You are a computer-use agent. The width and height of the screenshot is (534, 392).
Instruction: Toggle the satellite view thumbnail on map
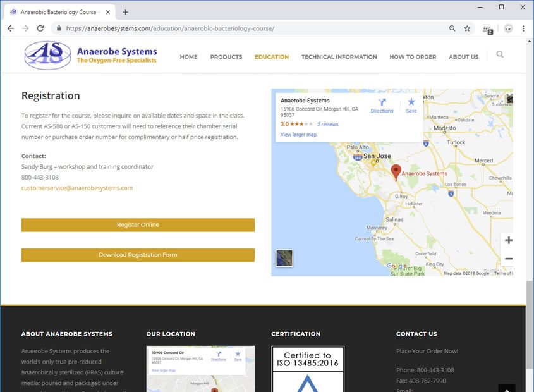(284, 258)
